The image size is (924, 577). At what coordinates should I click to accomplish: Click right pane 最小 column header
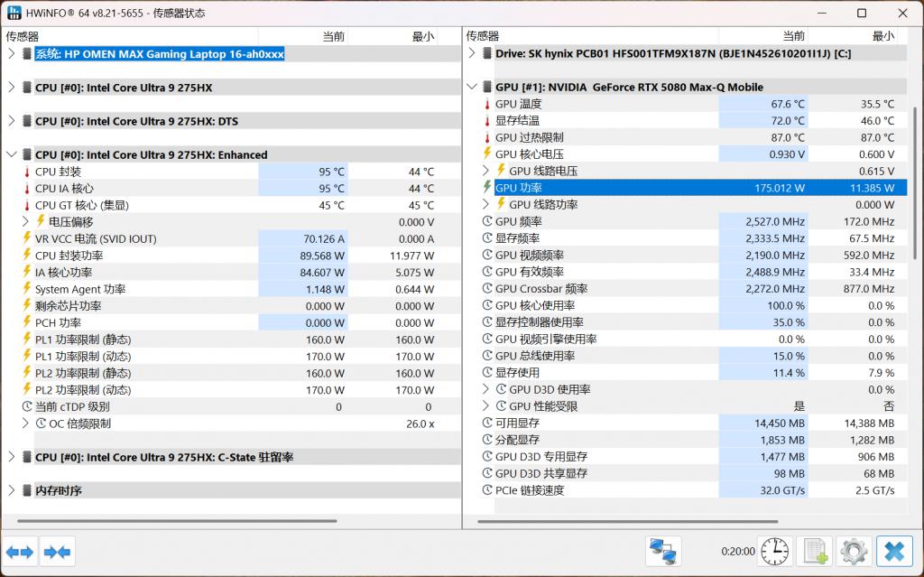(x=852, y=37)
